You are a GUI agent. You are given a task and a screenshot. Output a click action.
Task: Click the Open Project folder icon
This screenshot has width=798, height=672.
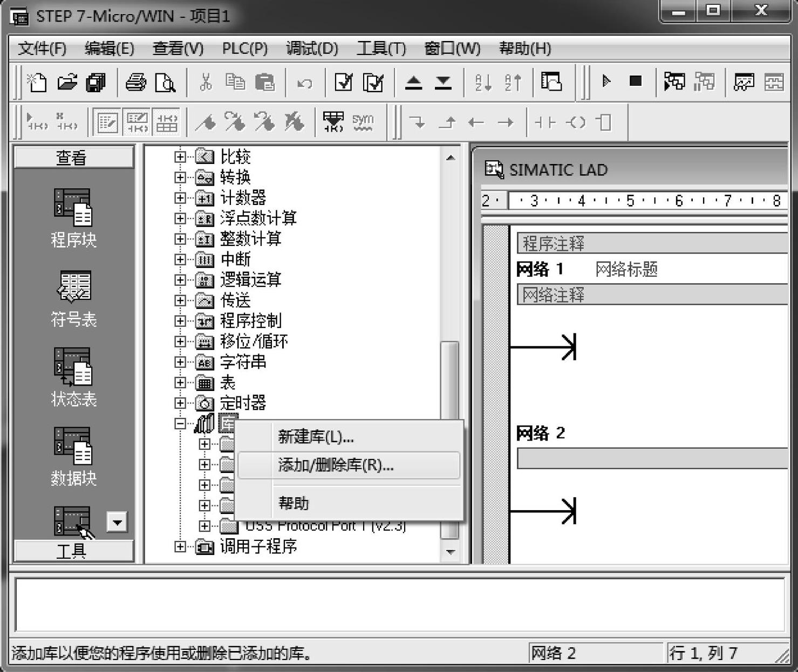pyautogui.click(x=67, y=83)
